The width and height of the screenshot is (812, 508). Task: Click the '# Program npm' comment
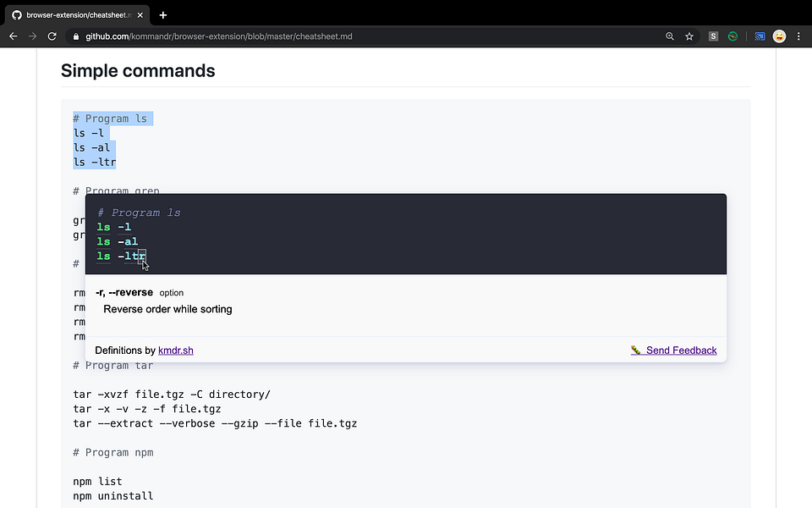click(x=112, y=452)
